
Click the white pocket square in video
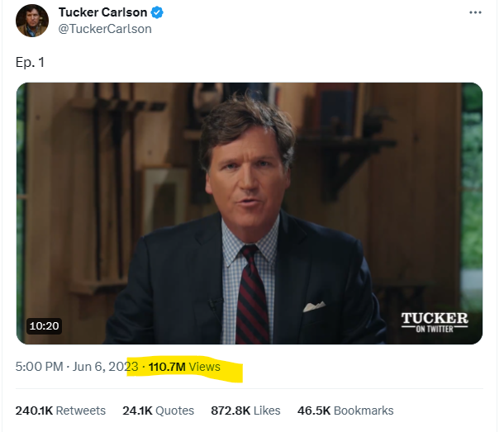tap(314, 306)
